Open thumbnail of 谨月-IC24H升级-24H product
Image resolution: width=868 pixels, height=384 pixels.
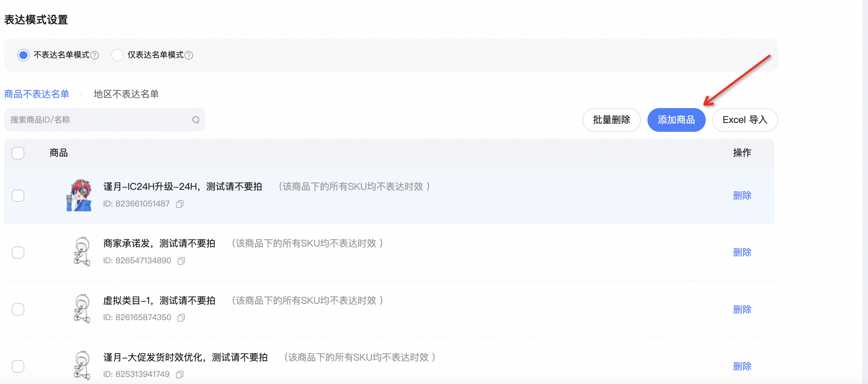coord(79,195)
